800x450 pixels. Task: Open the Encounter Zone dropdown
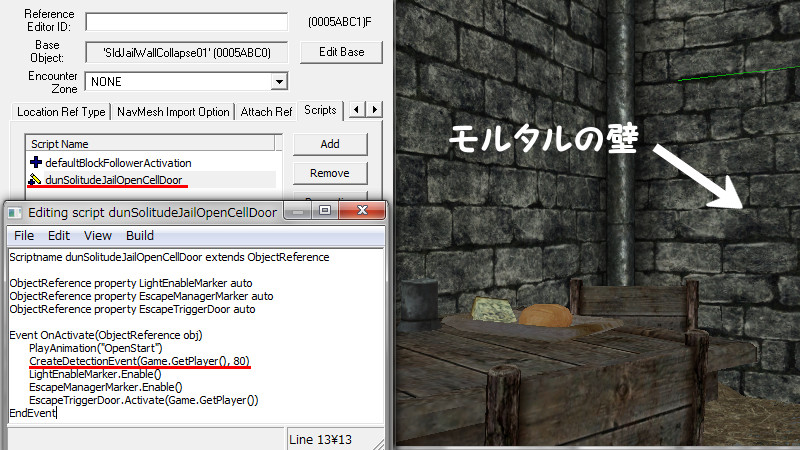coord(279,82)
